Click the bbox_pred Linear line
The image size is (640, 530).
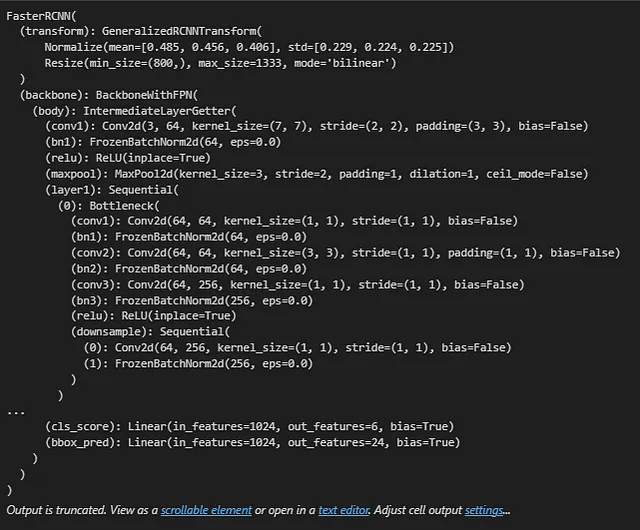click(x=252, y=442)
